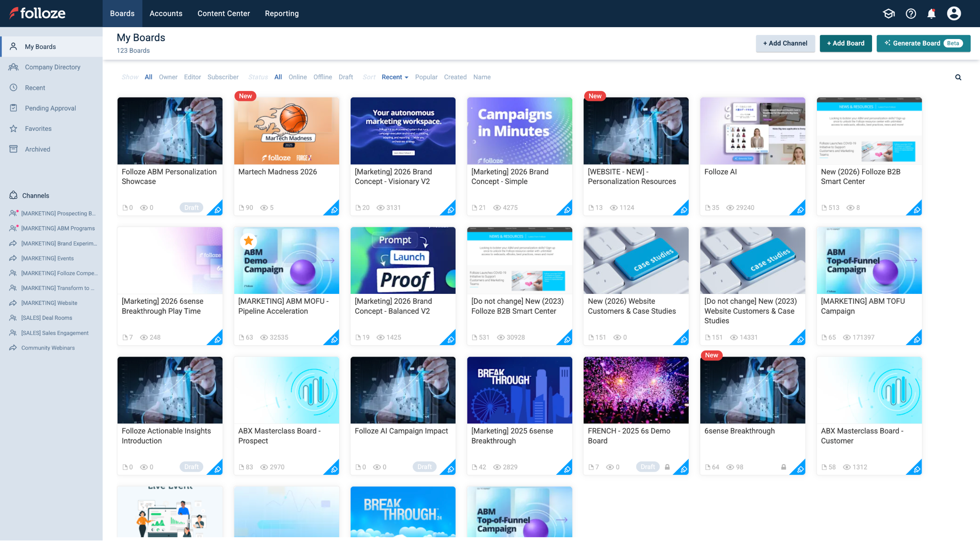Filter status to Online boards

coord(297,77)
